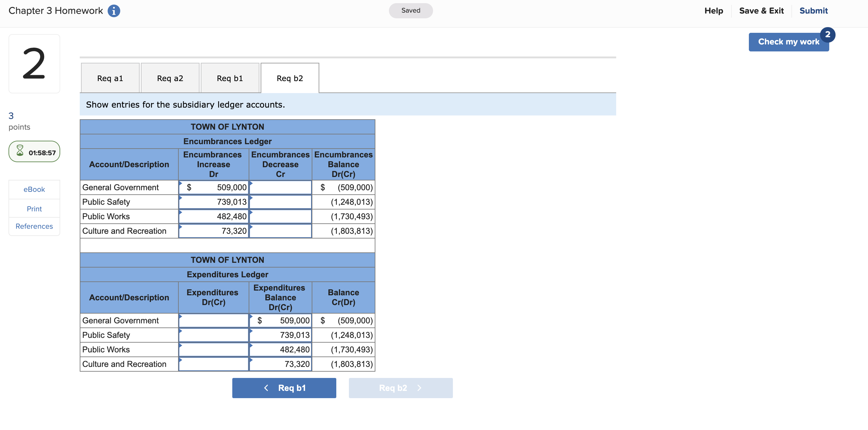
Task: Open the References link
Action: 34,226
